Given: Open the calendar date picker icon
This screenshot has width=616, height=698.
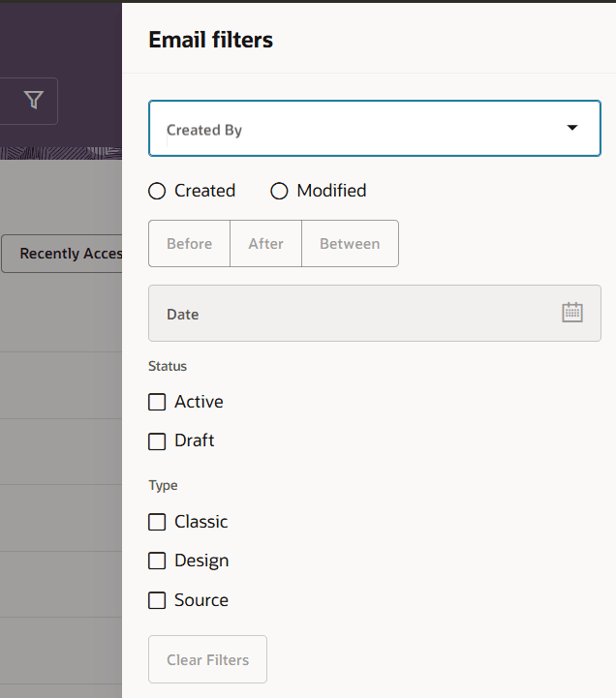Looking at the screenshot, I should [x=572, y=313].
